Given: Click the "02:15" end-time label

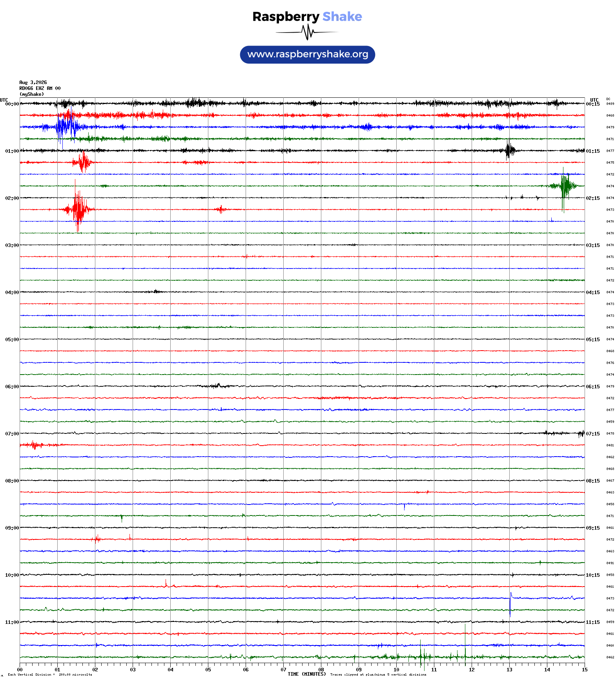Looking at the screenshot, I should (x=593, y=198).
